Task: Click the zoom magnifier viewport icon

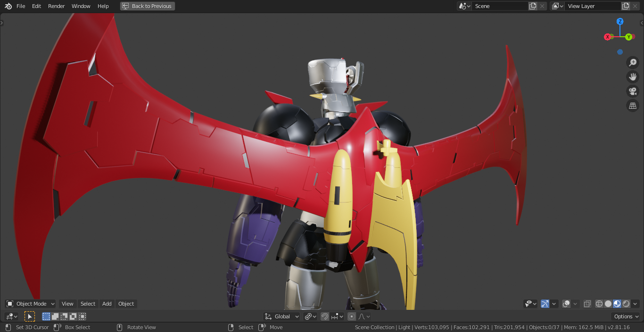Action: (633, 63)
